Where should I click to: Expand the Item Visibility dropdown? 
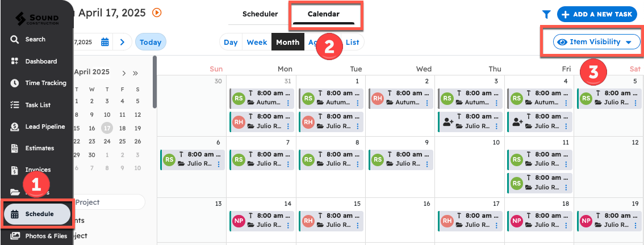pos(597,42)
